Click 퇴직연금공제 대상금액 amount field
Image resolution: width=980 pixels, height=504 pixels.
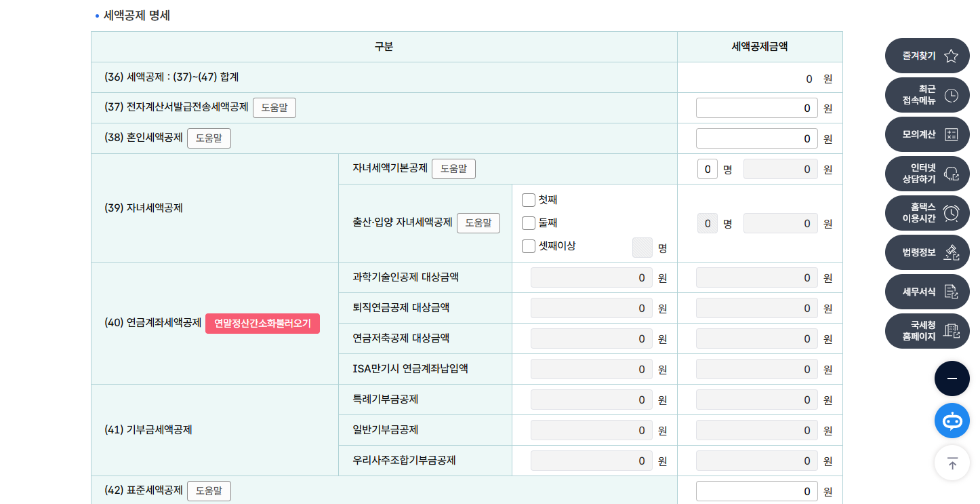591,309
